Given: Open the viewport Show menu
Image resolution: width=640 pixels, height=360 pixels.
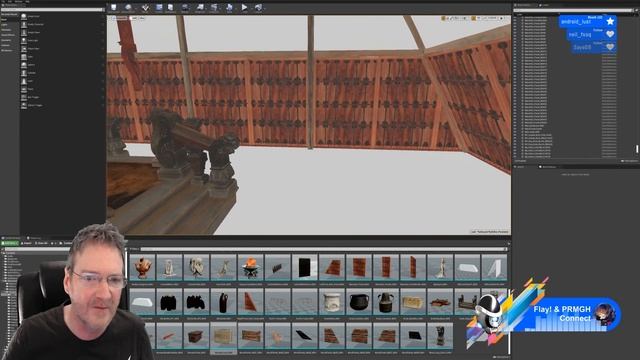Looking at the screenshot, I should click(x=142, y=18).
